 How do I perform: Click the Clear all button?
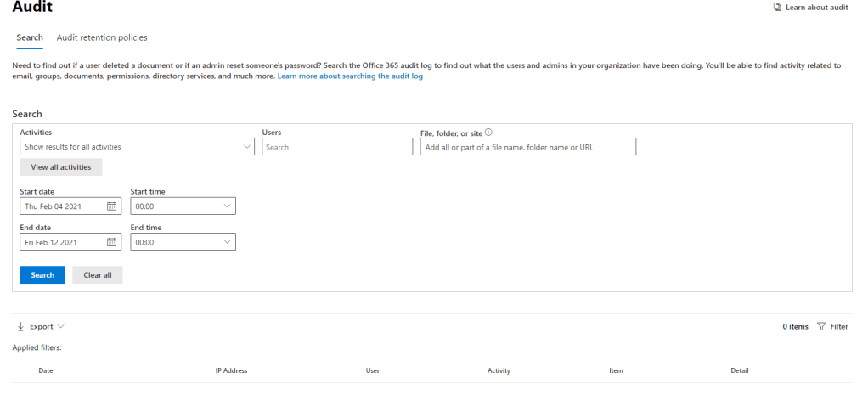(x=97, y=275)
